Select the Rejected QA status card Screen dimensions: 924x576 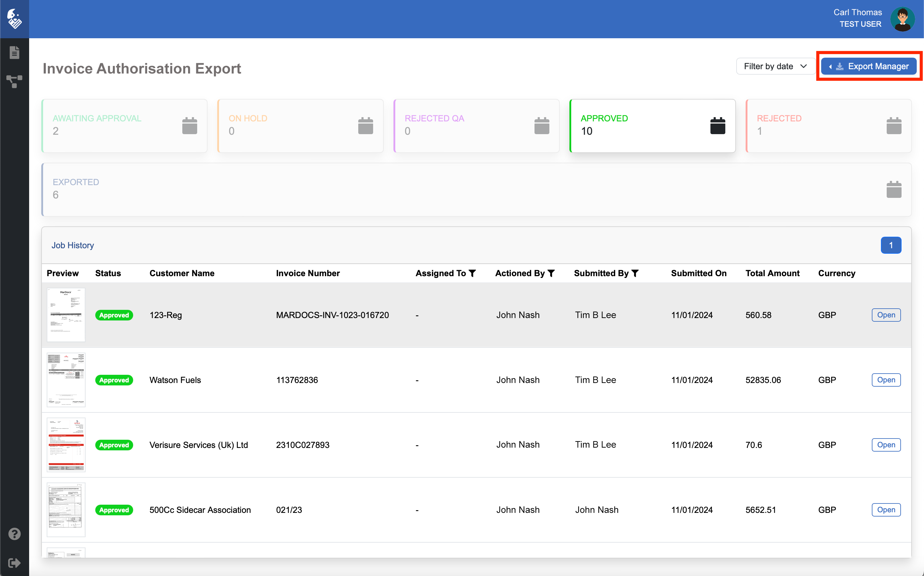[476, 126]
